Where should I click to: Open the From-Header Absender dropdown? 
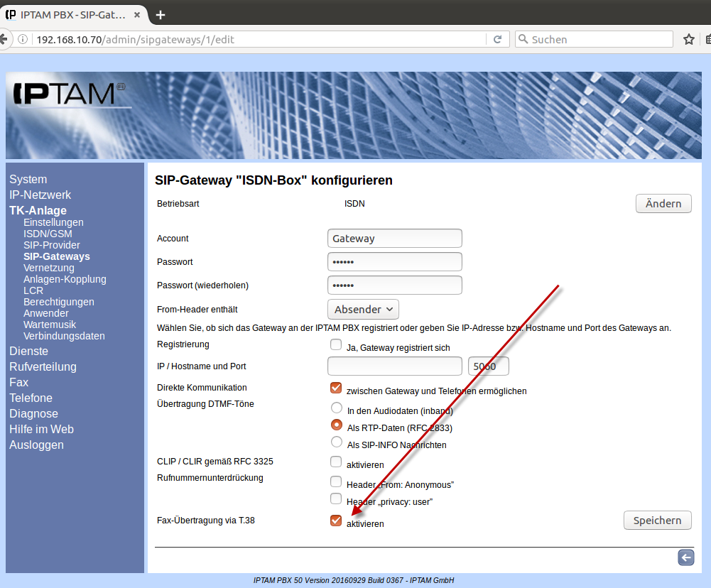(363, 310)
